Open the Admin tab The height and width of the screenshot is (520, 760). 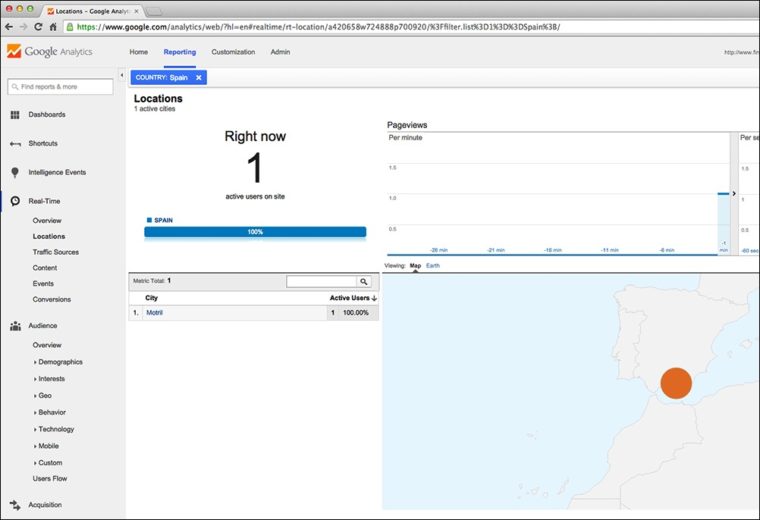280,52
